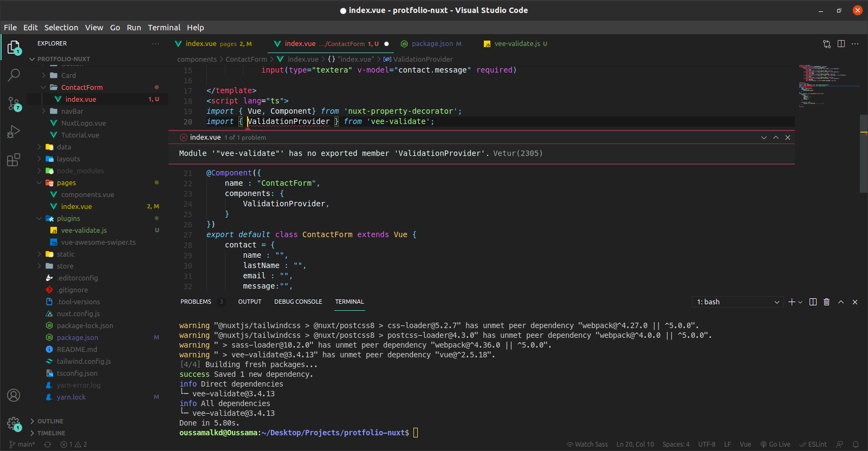Switch to vee-validate.js editor tab
Image resolution: width=868 pixels, height=451 pixels.
pyautogui.click(x=516, y=44)
